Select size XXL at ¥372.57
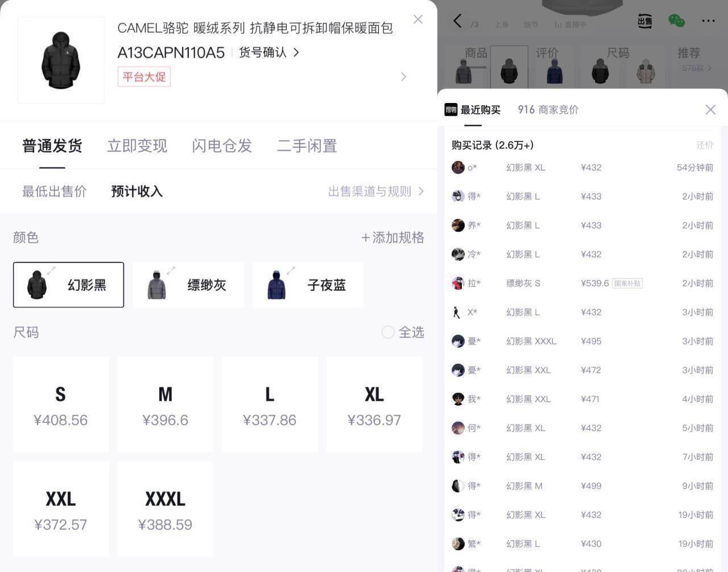The height and width of the screenshot is (572, 728). (61, 509)
